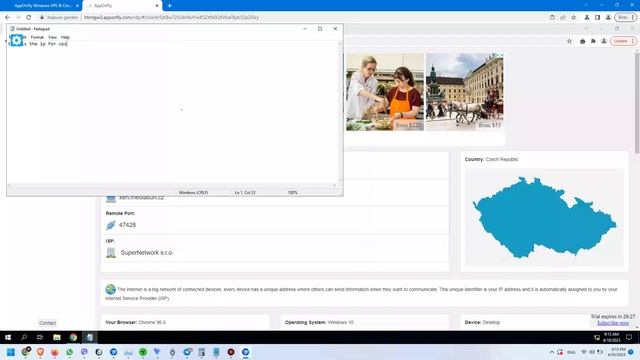Open the outer browser profile avatar
Image resolution: width=640 pixels, height=360 pixels.
pyautogui.click(x=608, y=18)
